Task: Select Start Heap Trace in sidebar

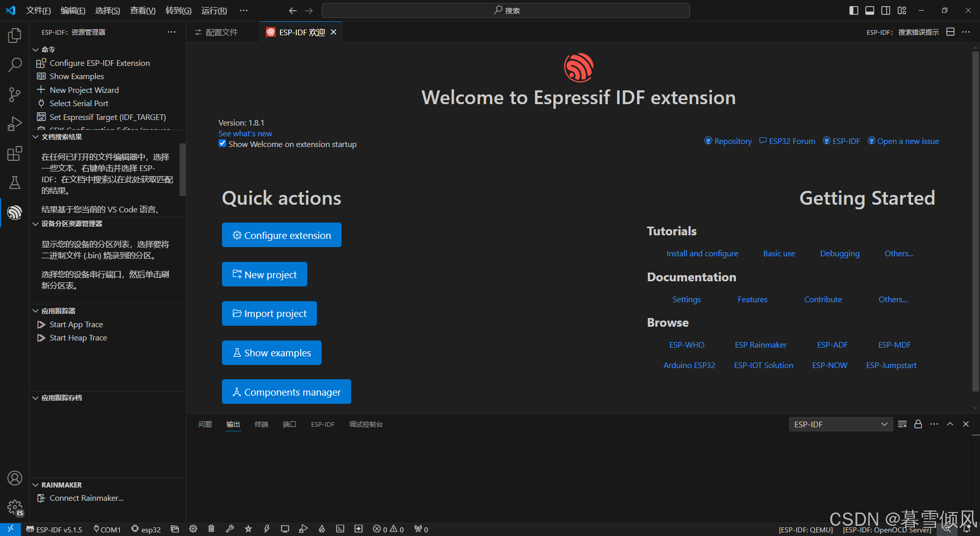Action: [78, 338]
